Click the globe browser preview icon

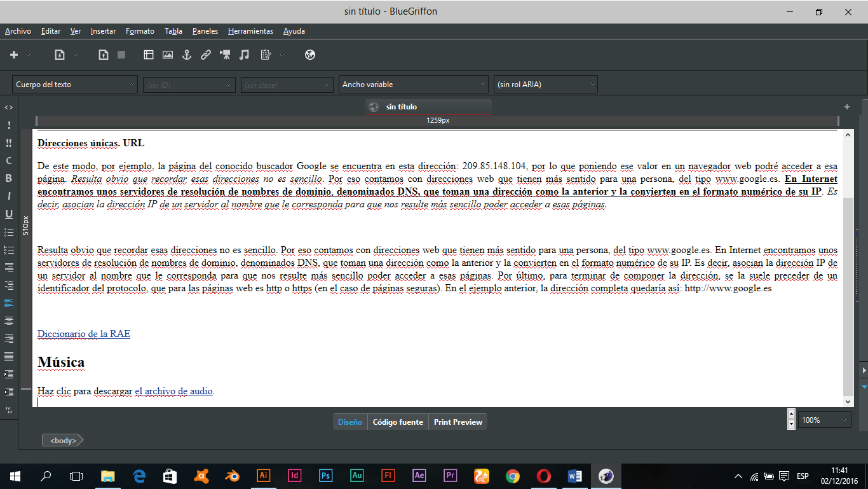[x=310, y=55]
